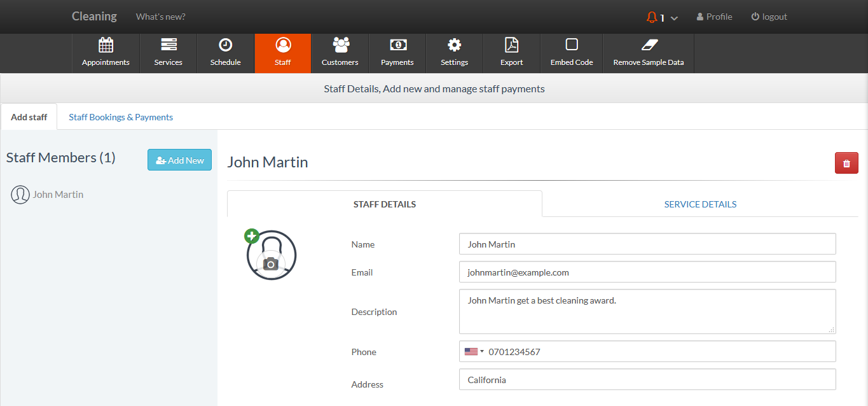Viewport: 868px width, 406px height.
Task: Open the Appointments calendar section
Action: (x=106, y=53)
